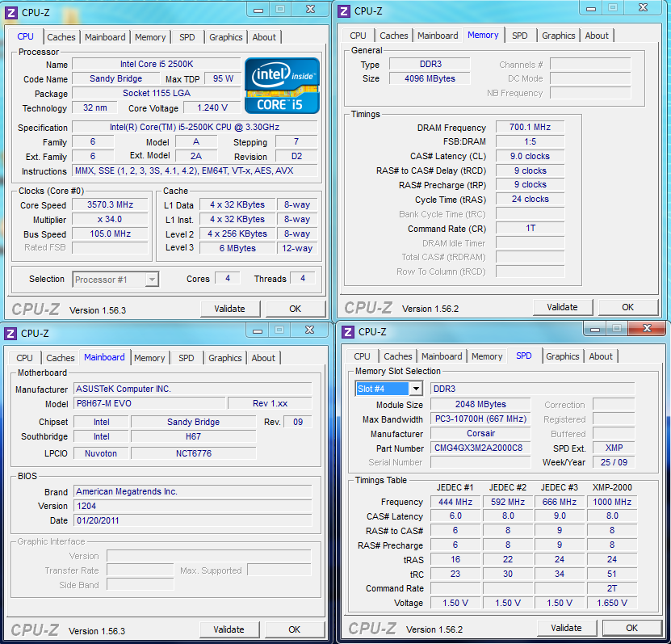Click the Cycle Time value 24 clocks
This screenshot has height=644, width=671.
(x=530, y=199)
